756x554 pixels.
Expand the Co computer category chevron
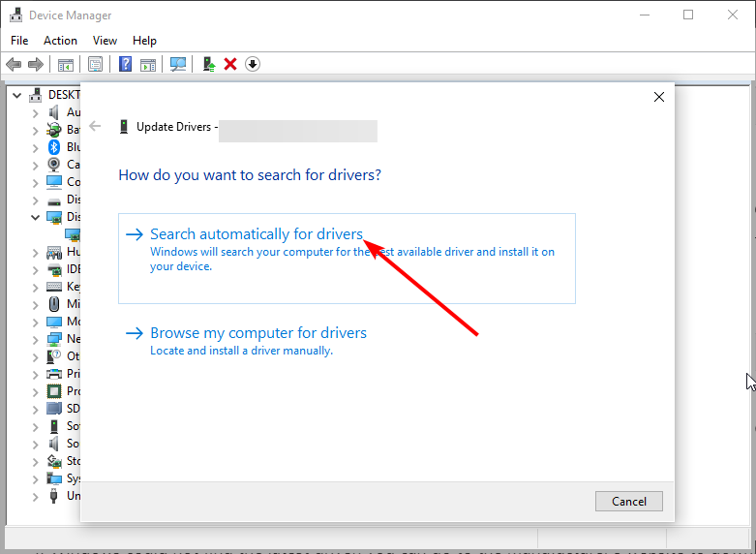(35, 182)
